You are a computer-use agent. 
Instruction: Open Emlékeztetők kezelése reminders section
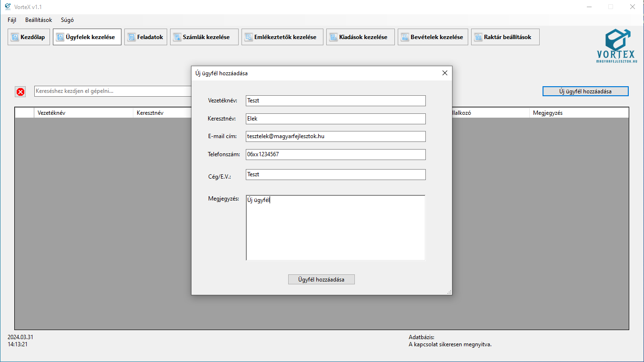click(282, 37)
